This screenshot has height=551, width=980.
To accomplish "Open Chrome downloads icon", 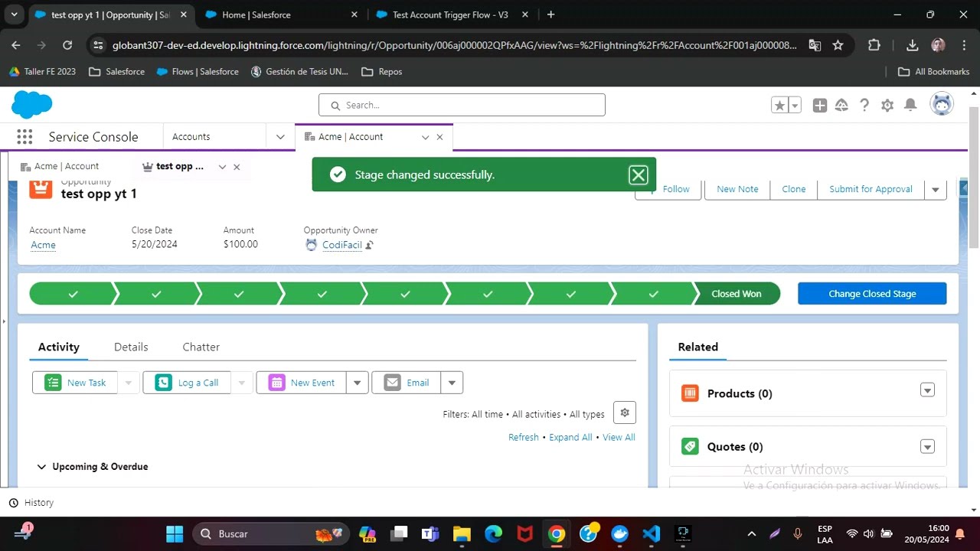I will coord(912,45).
